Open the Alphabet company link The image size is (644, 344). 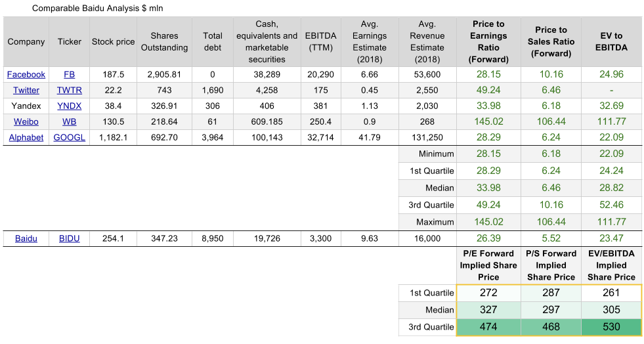(x=26, y=137)
